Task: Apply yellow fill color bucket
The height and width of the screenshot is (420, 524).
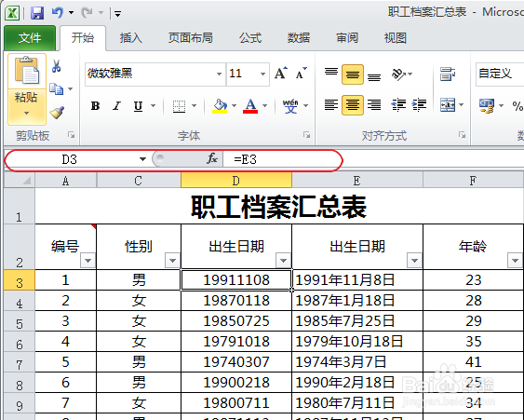Action: (220, 106)
